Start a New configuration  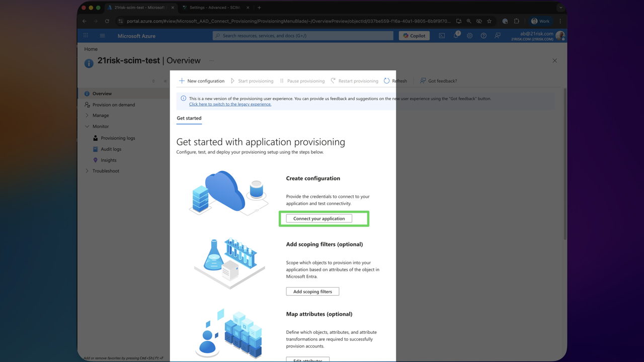(201, 81)
